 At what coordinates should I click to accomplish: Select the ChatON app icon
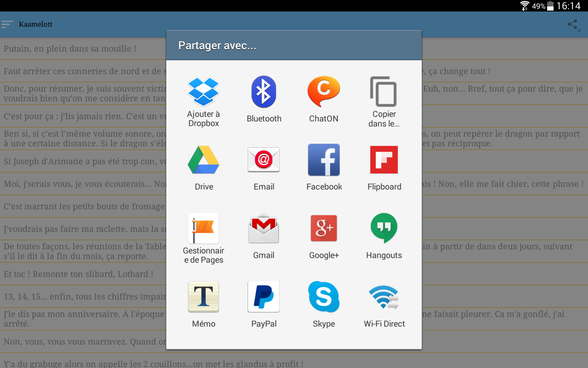point(323,100)
